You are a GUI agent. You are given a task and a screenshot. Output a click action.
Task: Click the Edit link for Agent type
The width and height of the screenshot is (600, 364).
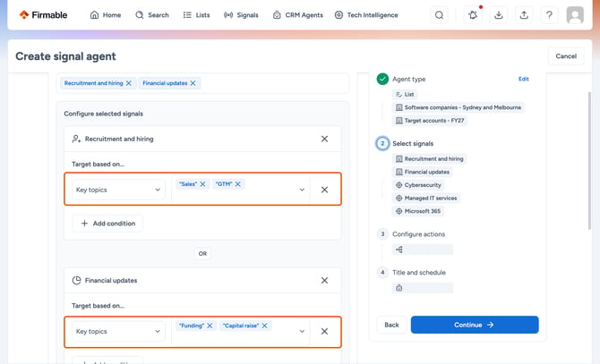tap(524, 79)
